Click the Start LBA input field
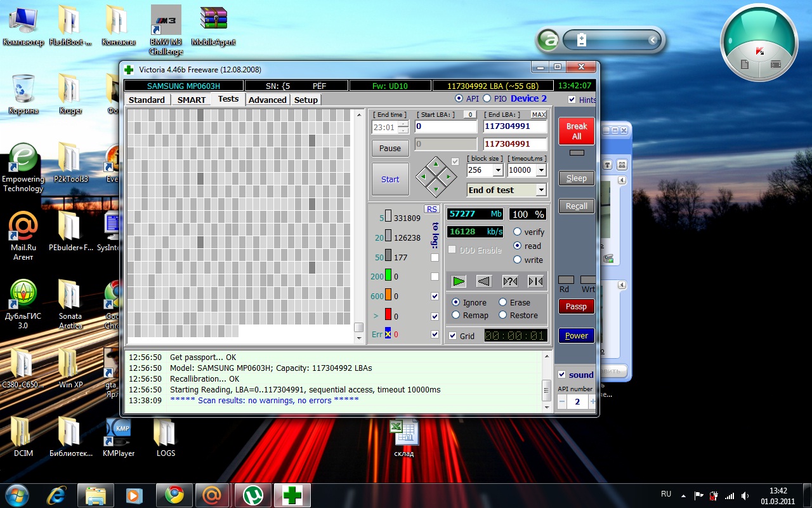 [x=446, y=126]
